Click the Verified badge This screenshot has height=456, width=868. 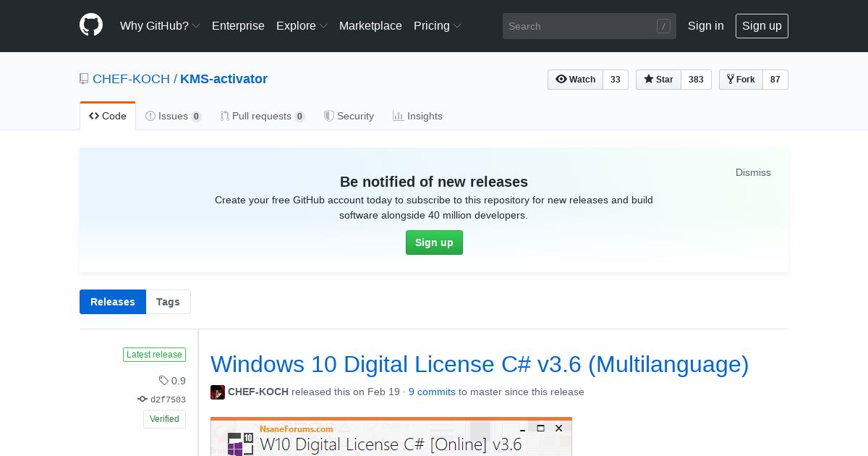164,419
